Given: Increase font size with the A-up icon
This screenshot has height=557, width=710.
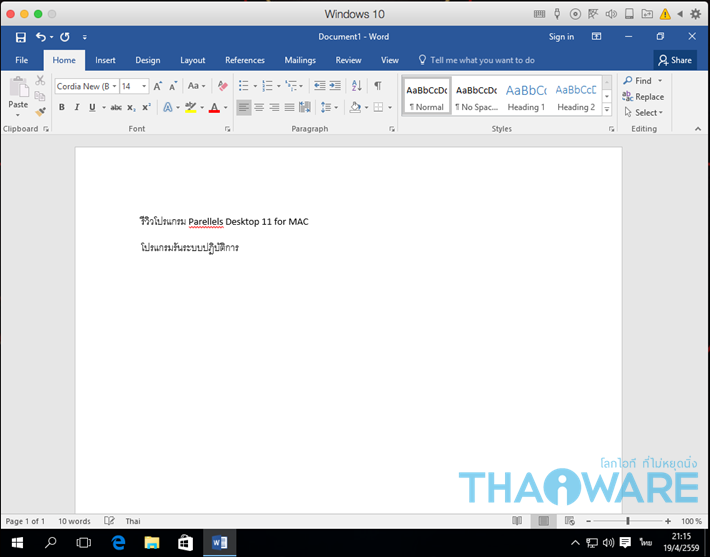Looking at the screenshot, I should click(x=157, y=86).
